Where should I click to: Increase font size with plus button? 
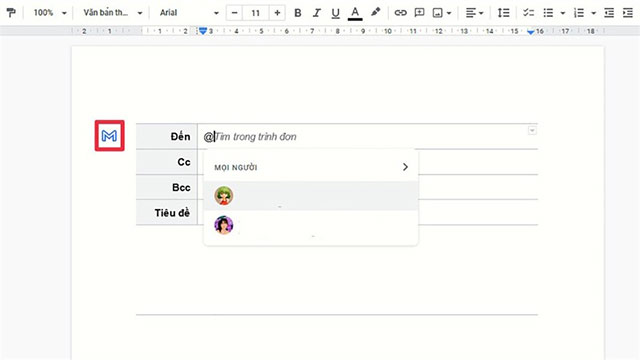tap(277, 13)
